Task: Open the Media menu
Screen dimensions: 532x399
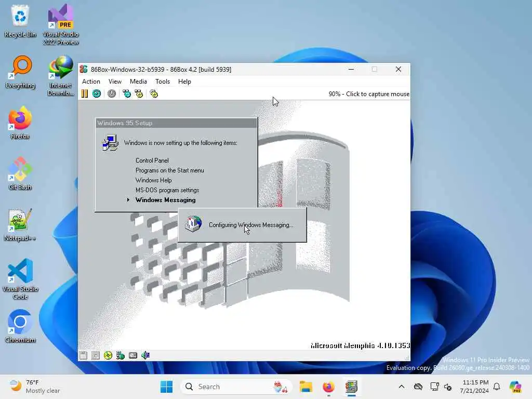Action: (x=138, y=82)
